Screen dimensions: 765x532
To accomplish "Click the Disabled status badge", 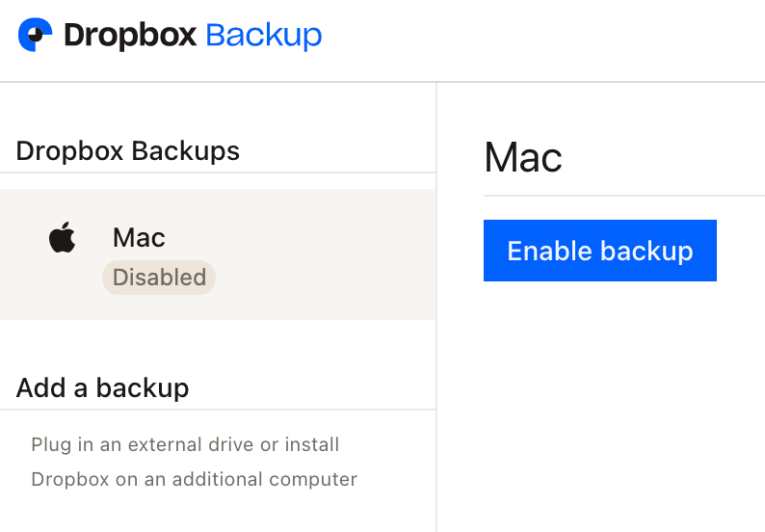I will pos(159,278).
